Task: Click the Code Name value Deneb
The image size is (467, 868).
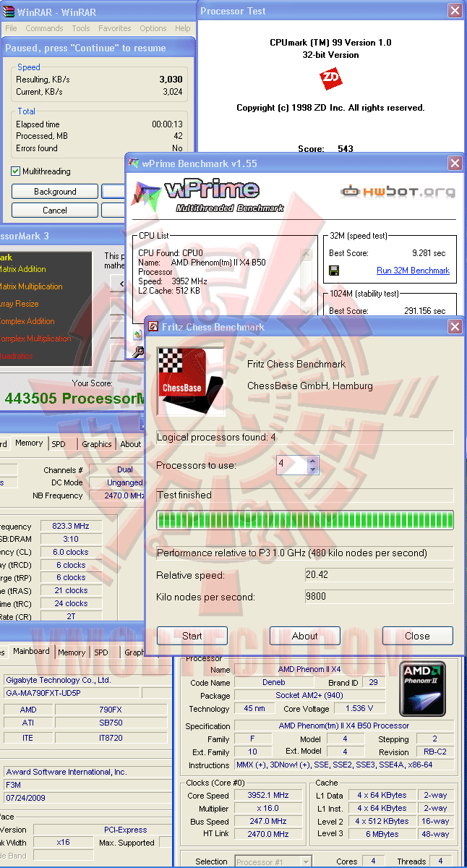Action: click(273, 682)
